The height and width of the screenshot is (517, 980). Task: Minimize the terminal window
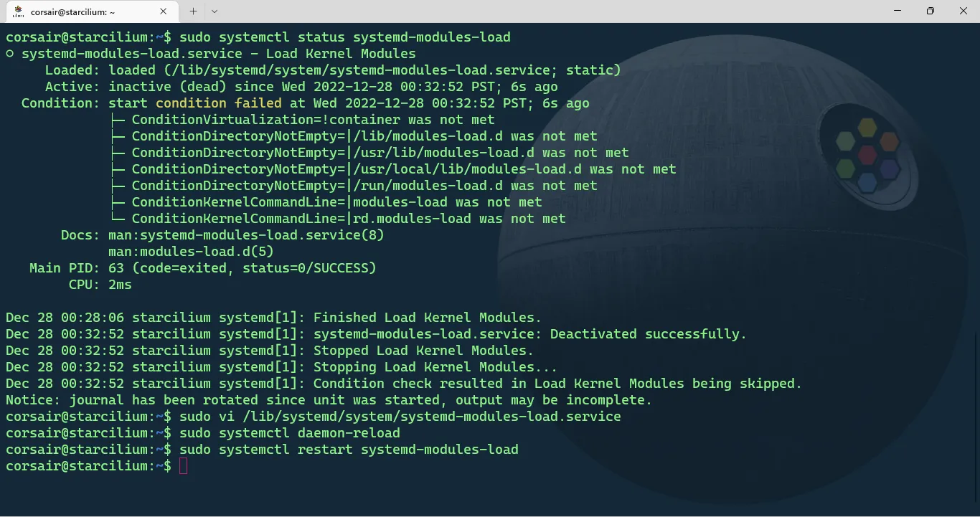point(897,11)
